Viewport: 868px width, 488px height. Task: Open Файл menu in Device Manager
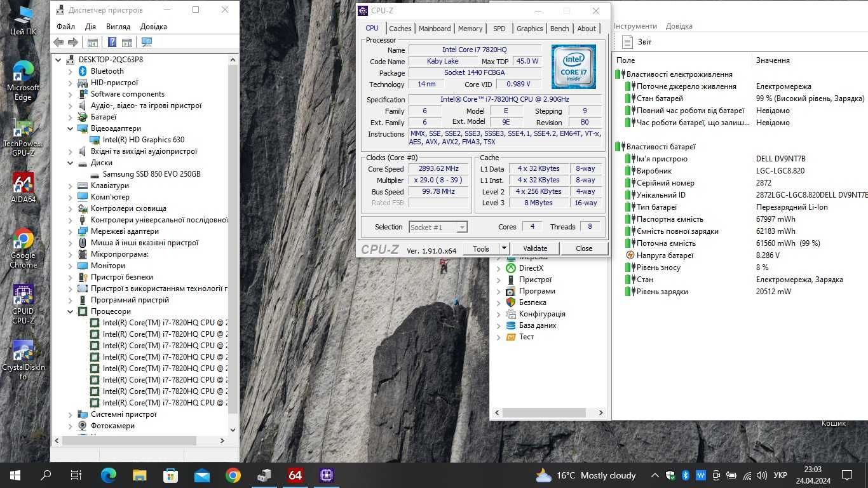[x=65, y=27]
